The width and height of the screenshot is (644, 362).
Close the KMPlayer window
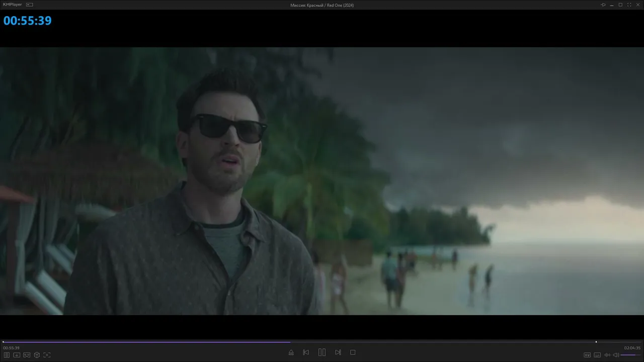click(638, 5)
